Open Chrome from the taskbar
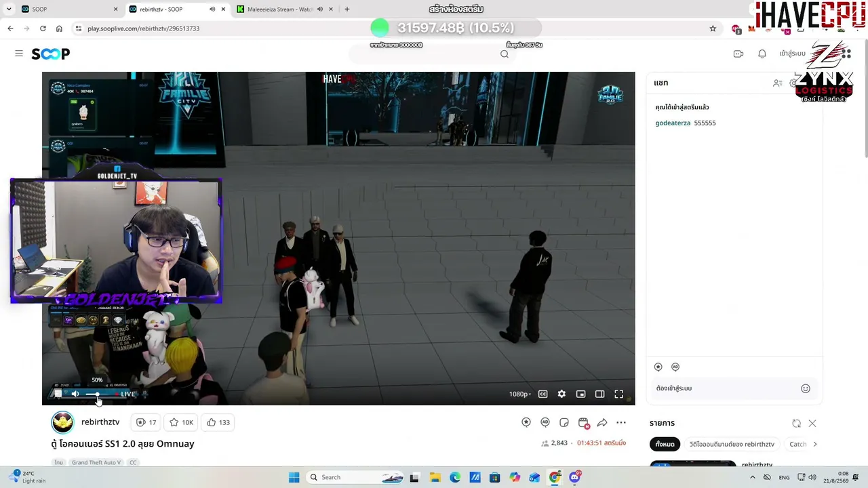 pos(555,477)
